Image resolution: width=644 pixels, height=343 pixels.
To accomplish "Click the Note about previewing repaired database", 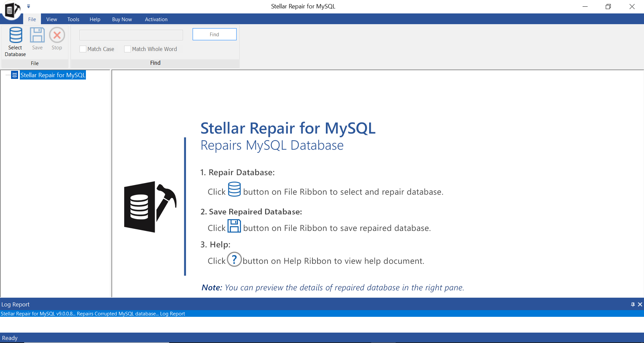I will click(333, 288).
